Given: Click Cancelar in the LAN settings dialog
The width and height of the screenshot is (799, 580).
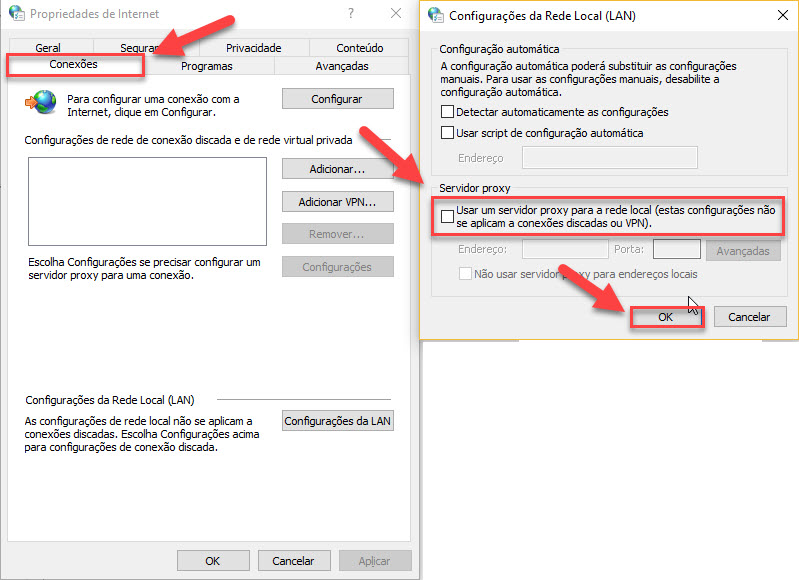Looking at the screenshot, I should [750, 317].
